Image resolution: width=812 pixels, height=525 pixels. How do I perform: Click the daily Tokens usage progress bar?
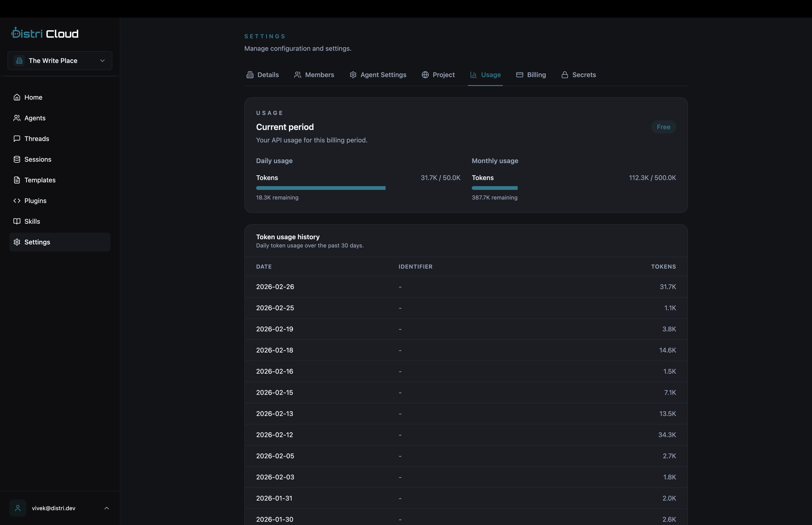(x=321, y=188)
